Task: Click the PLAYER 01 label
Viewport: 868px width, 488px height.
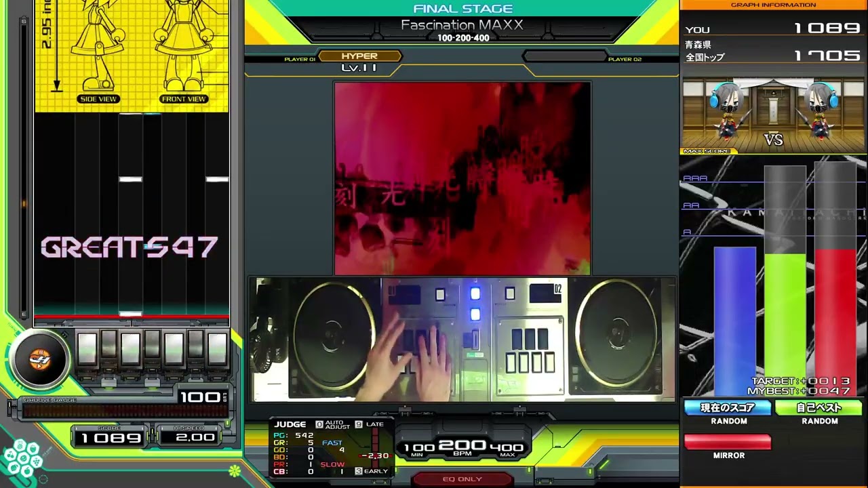Action: (300, 60)
